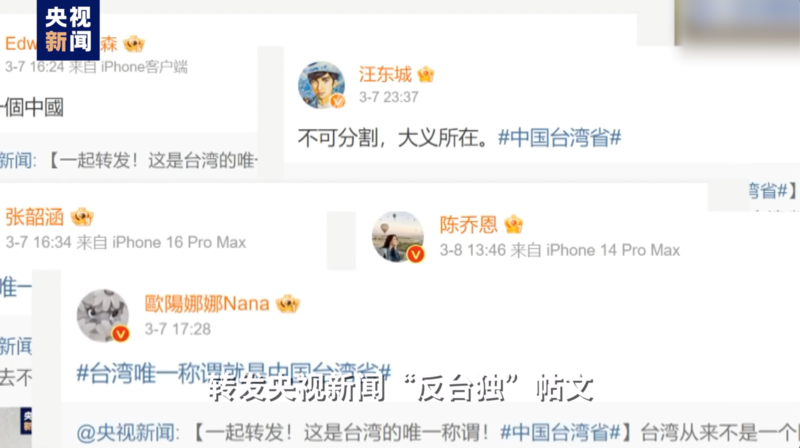Open hashtag #台湾唯一称谓就是中国台湾省#

(234, 374)
